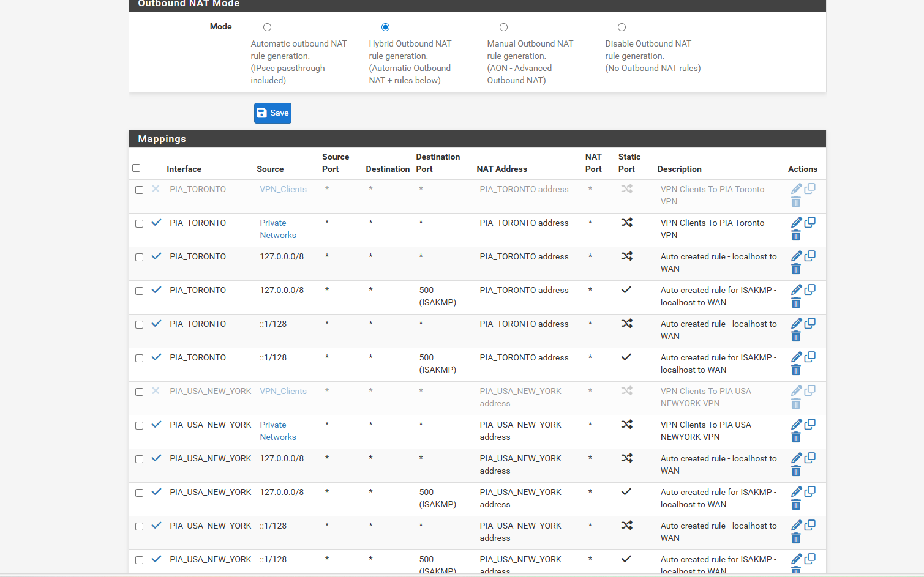Edit the disabled PIA_USA_NEW_YORK VPN_Clients mapping

(796, 391)
